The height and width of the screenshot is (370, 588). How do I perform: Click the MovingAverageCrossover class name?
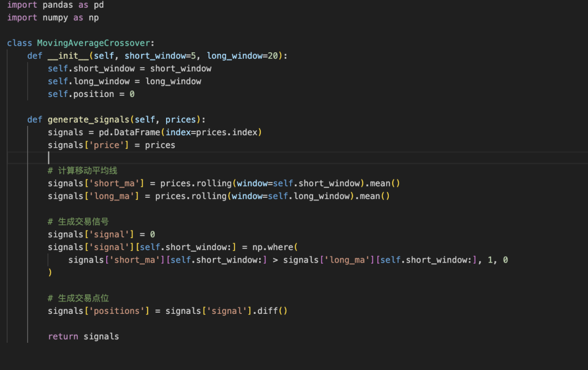94,43
